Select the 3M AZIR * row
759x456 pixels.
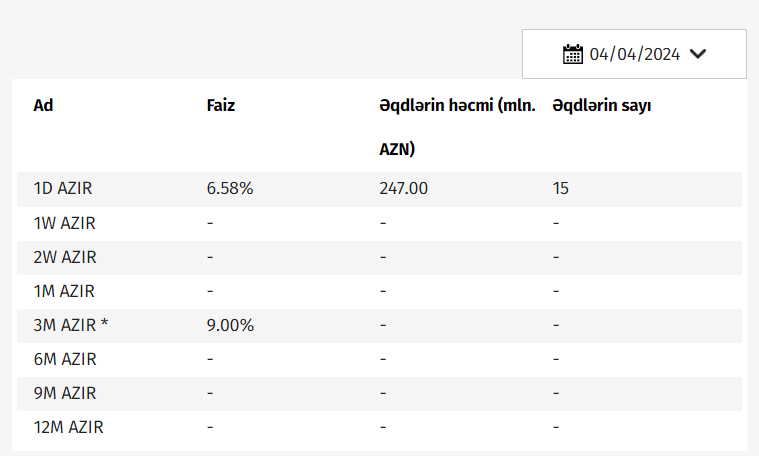point(71,325)
